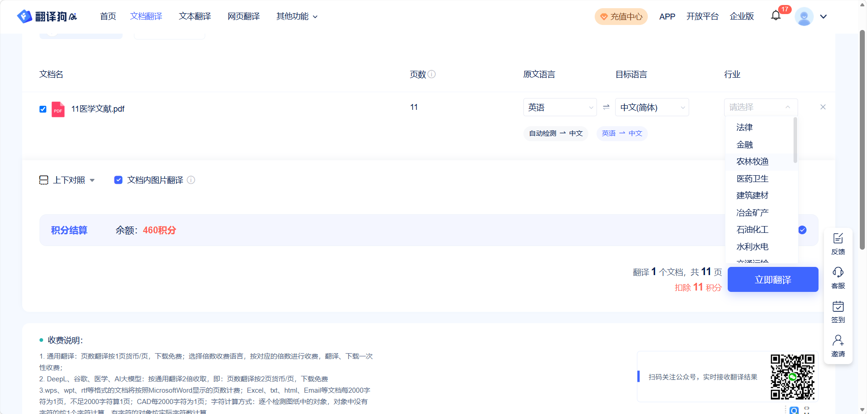
Task: Choose 自动检测 → 中文 preset
Action: click(x=556, y=133)
